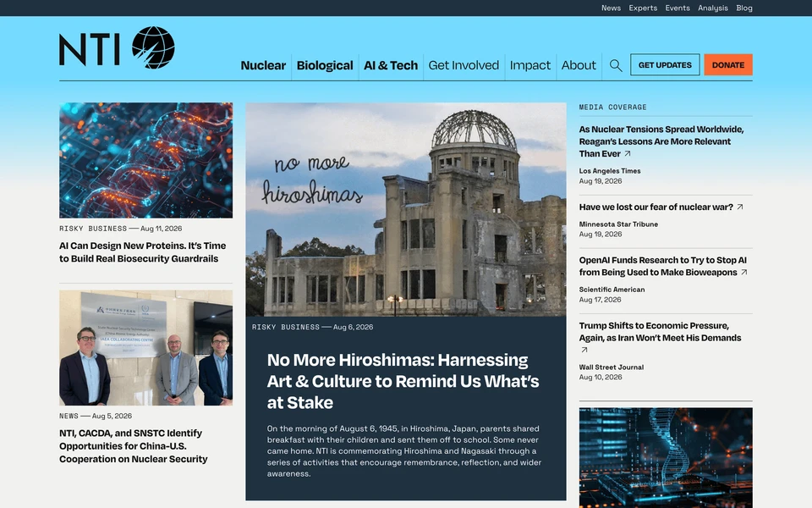
Task: Open Trump Shifts to Economic Pressure headline
Action: [x=660, y=332]
